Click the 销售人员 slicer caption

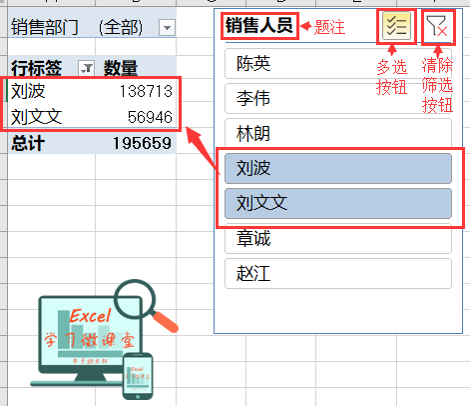point(259,26)
